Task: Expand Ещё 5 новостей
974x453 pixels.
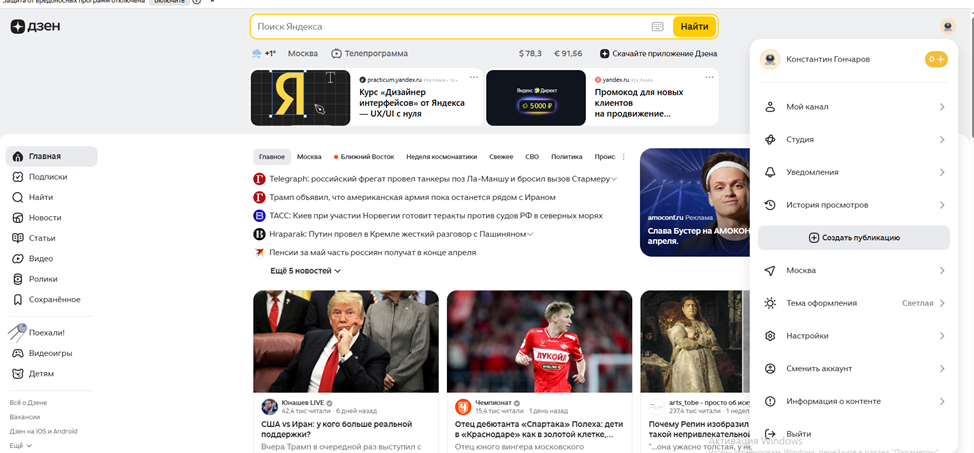Action: 306,271
